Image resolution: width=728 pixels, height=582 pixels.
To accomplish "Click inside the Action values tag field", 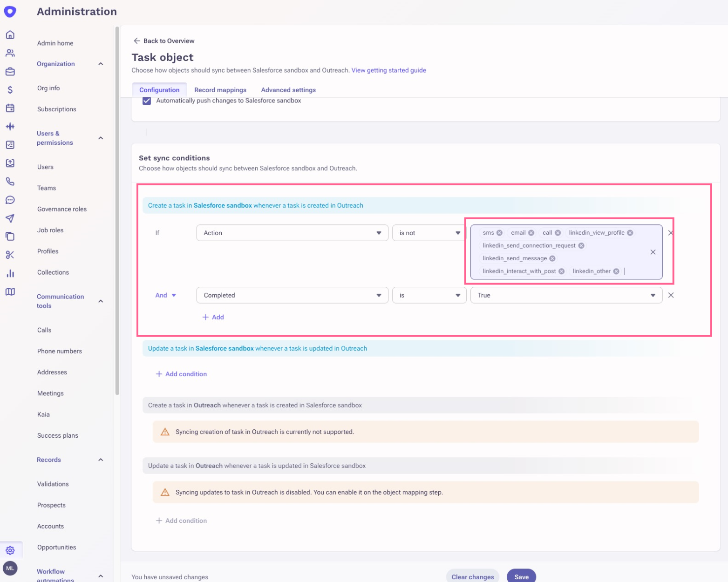I will [x=566, y=252].
